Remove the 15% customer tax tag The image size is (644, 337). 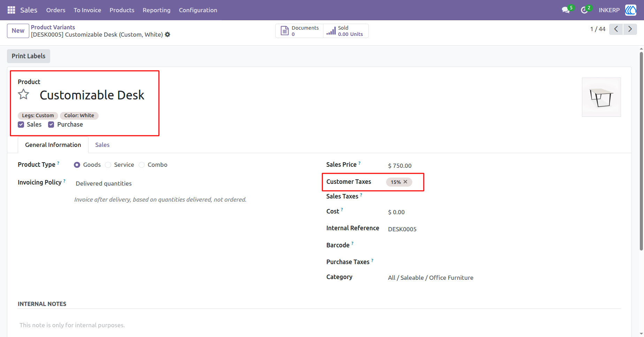(x=405, y=182)
